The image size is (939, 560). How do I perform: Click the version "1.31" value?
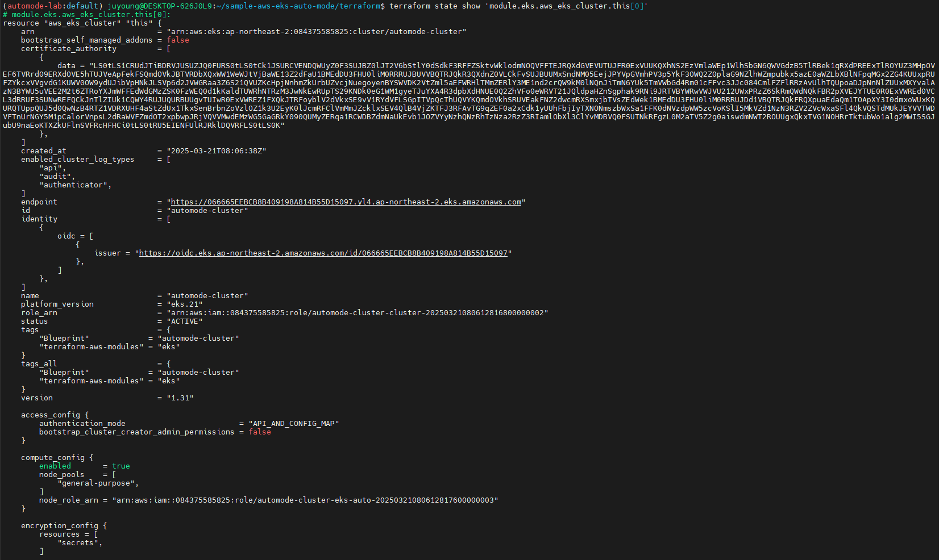[180, 398]
